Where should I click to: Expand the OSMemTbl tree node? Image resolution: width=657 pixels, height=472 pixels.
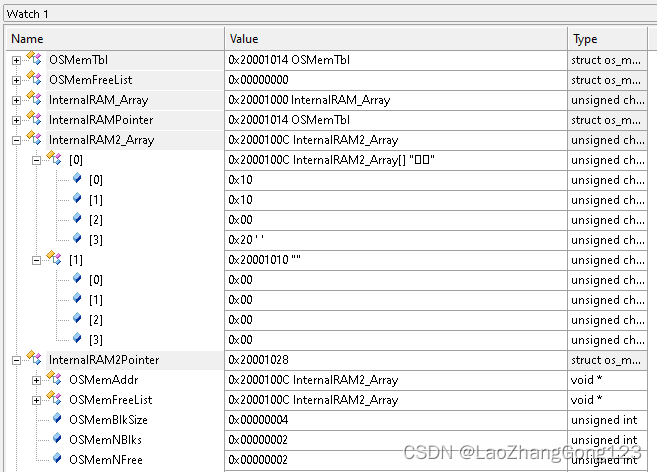[16, 60]
